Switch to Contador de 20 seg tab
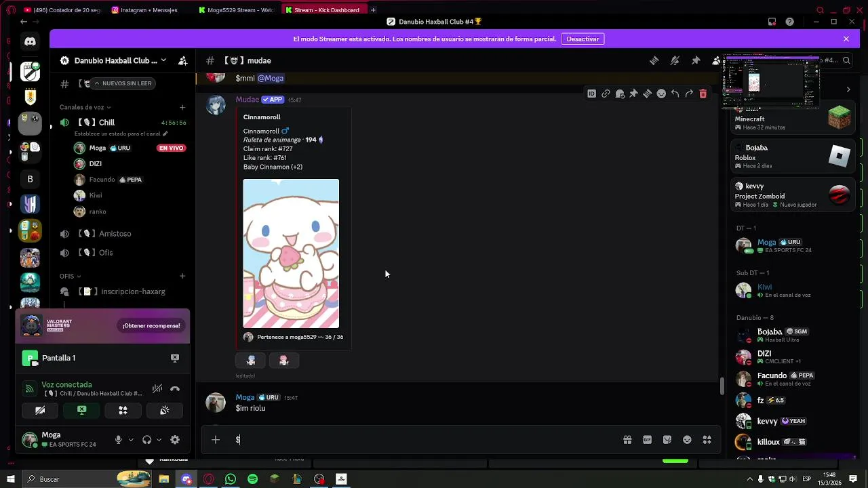The height and width of the screenshot is (488, 868). point(62,10)
